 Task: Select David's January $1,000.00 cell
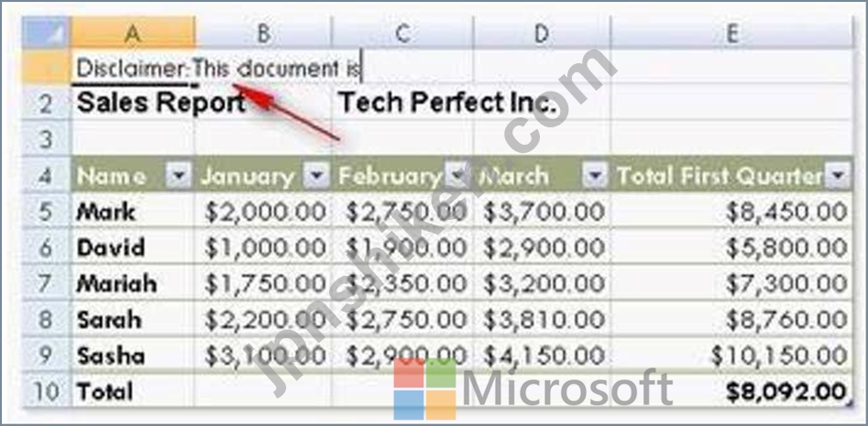pyautogui.click(x=263, y=246)
